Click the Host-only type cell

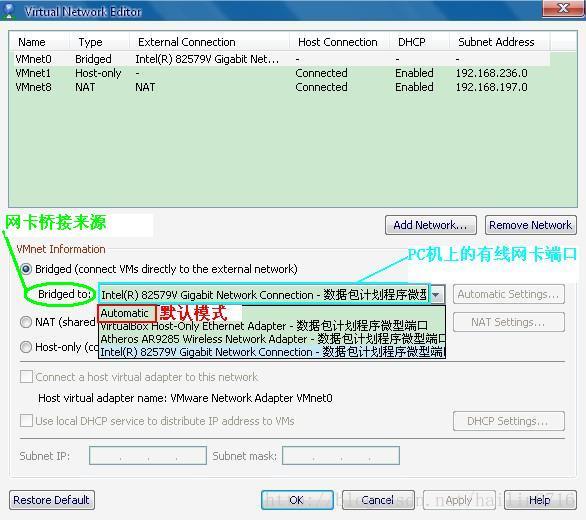coord(98,73)
